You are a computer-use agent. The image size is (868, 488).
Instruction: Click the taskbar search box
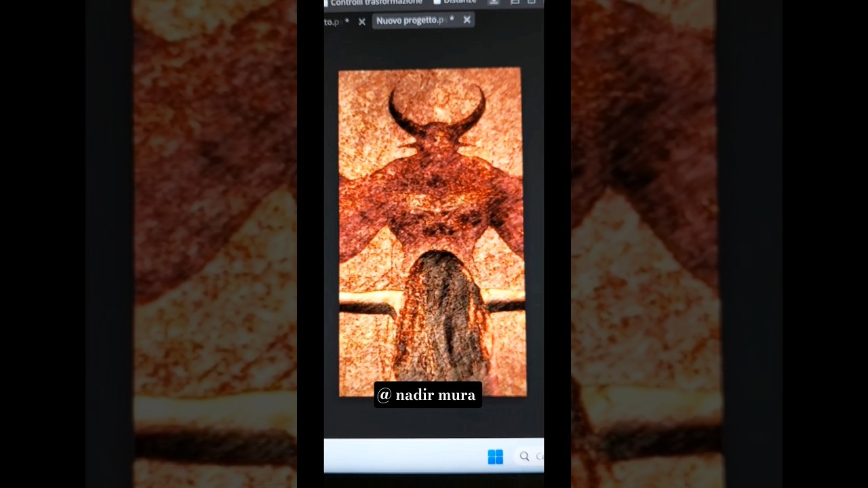[530, 457]
